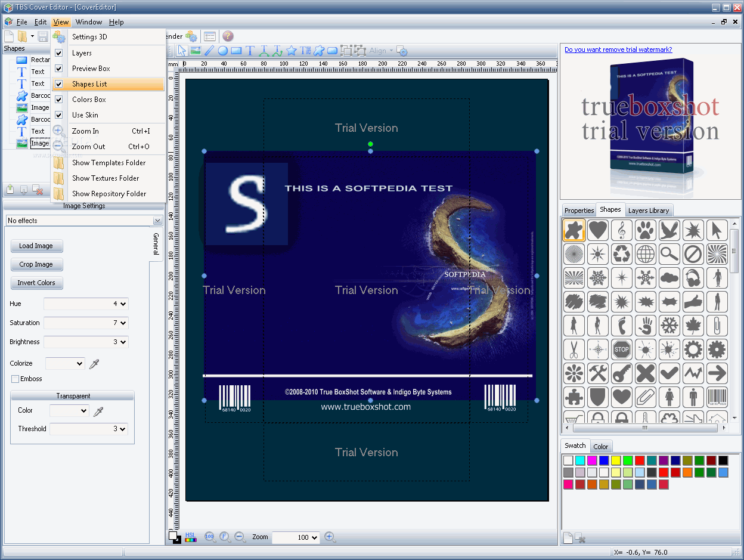Open the Hue value dropdown
Image resolution: width=744 pixels, height=560 pixels.
123,304
